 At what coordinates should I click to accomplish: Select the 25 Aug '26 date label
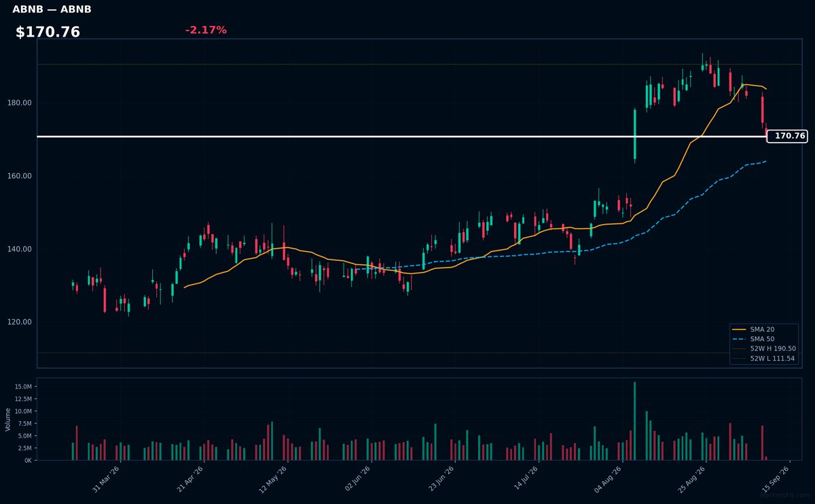(691, 480)
